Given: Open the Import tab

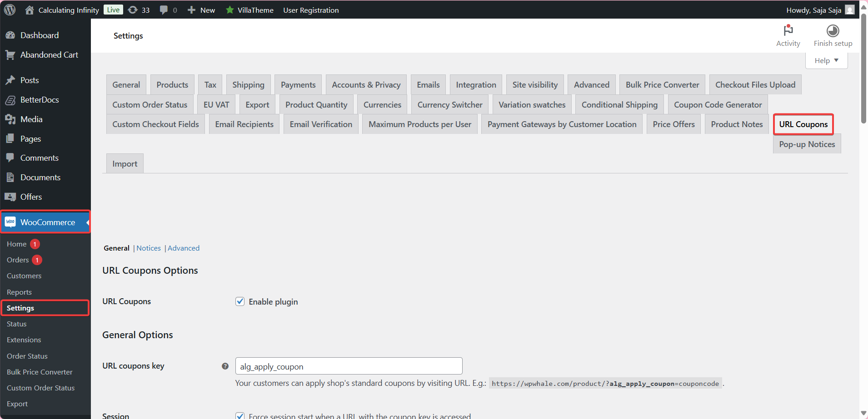Looking at the screenshot, I should tap(125, 163).
